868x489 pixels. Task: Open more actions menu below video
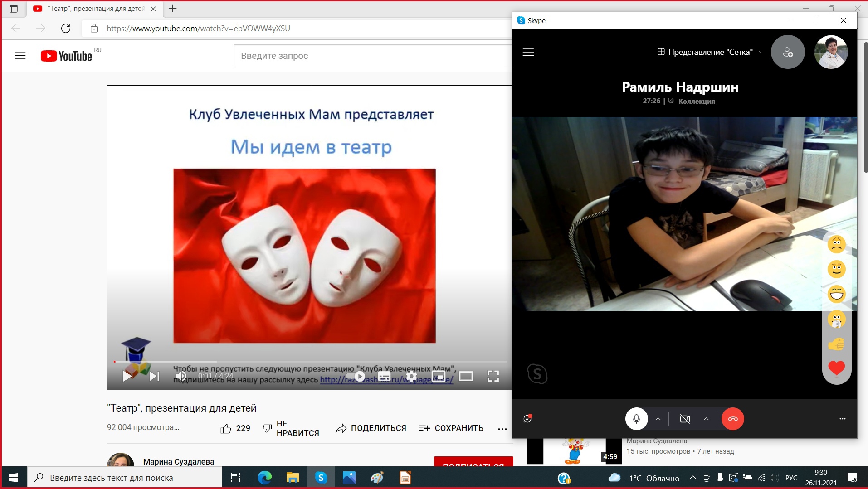(x=502, y=429)
